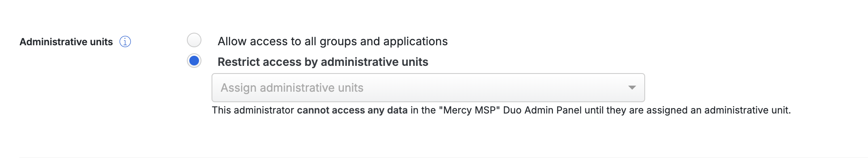This screenshot has width=868, height=164.
Task: Click the 'This administrator' warning sentence start
Action: point(253,110)
